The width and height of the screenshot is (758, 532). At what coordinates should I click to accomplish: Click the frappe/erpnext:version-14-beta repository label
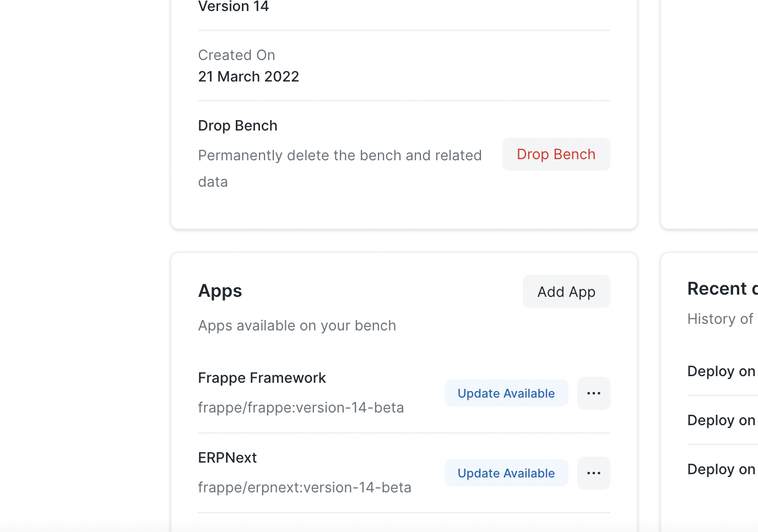coord(305,487)
